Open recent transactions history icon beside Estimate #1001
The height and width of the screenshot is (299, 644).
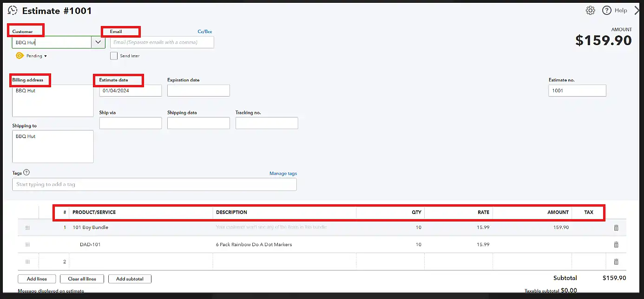pos(13,10)
